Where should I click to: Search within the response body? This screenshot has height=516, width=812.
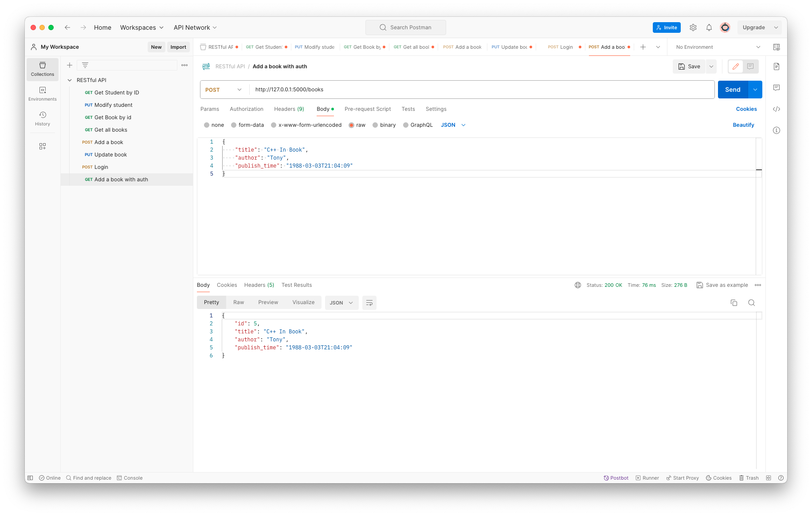pos(751,303)
